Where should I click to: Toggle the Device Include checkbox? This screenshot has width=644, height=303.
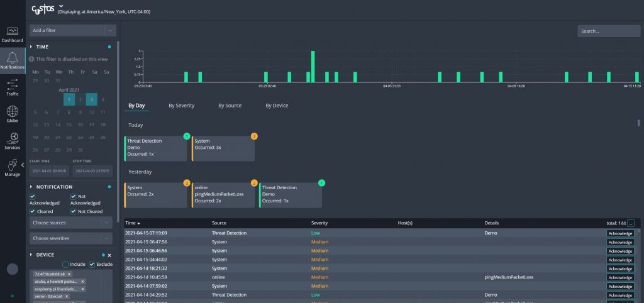[65, 264]
